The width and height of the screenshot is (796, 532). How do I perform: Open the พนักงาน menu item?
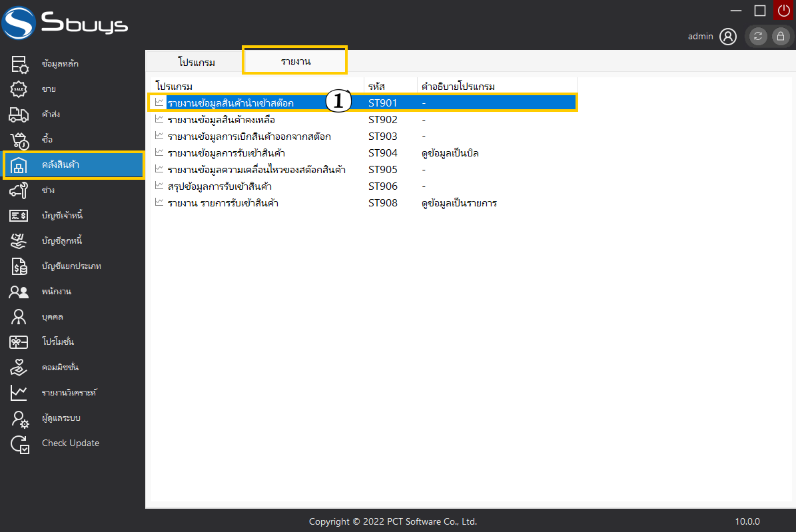(x=56, y=292)
